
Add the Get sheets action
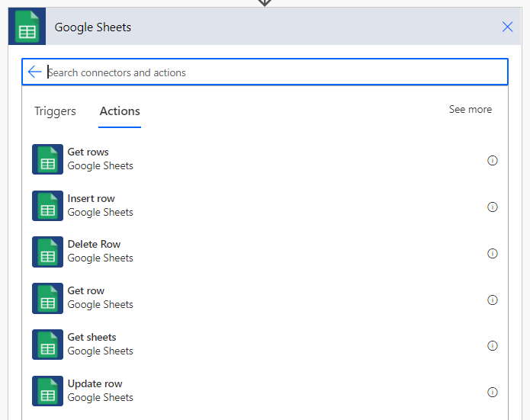click(x=265, y=345)
